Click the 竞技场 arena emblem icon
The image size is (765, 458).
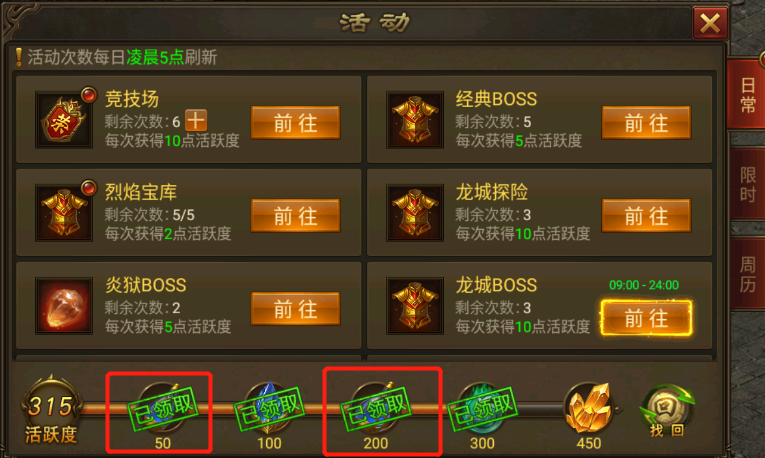coord(64,119)
